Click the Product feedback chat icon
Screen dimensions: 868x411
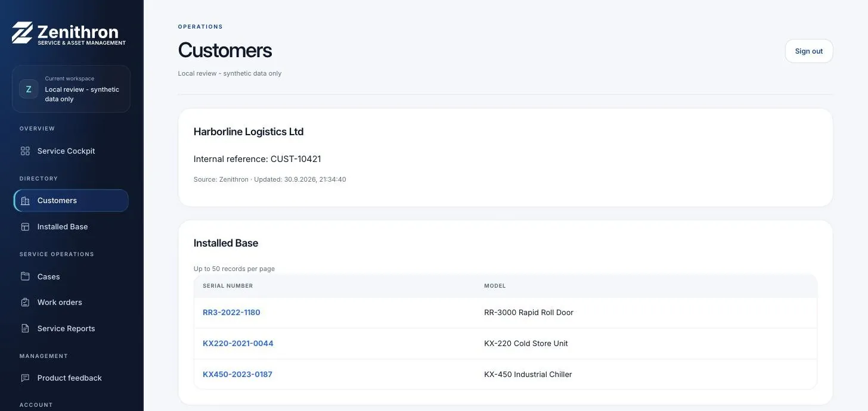[x=25, y=378]
